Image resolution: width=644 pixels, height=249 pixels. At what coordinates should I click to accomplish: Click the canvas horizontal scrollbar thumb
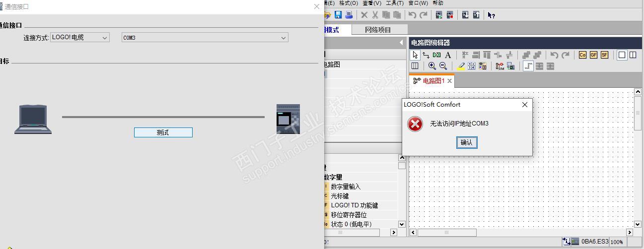[447, 232]
